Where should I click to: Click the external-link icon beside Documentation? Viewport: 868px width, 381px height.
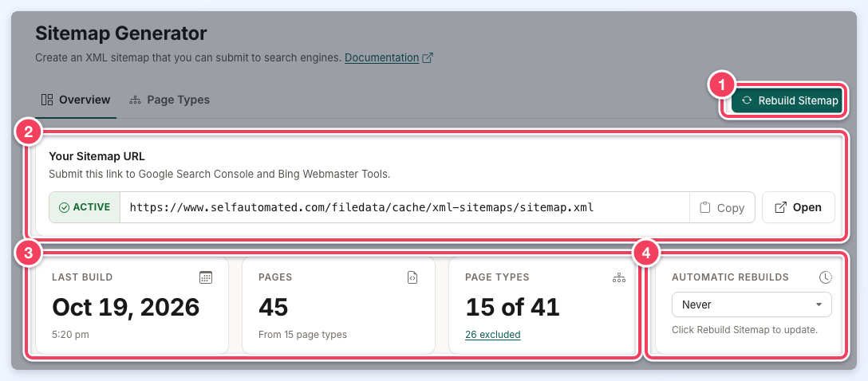click(428, 57)
